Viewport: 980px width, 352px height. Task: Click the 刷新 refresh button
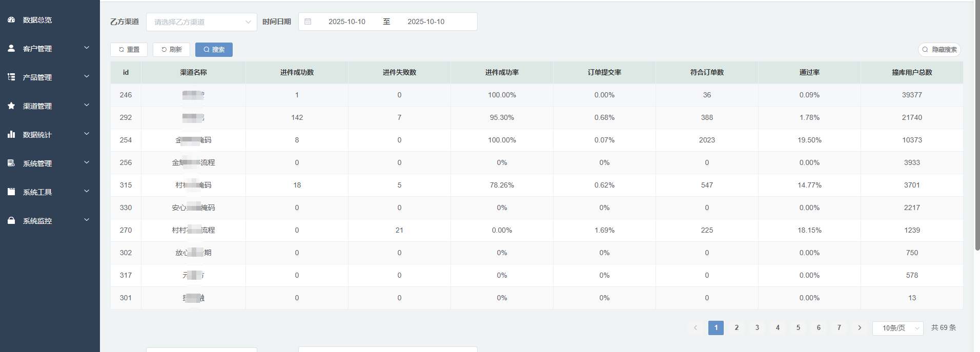[x=171, y=50]
